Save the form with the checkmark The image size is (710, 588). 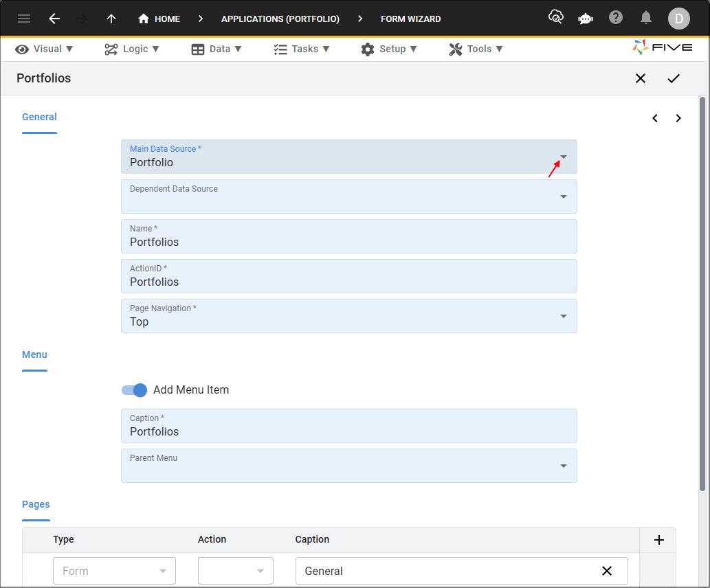click(x=674, y=78)
